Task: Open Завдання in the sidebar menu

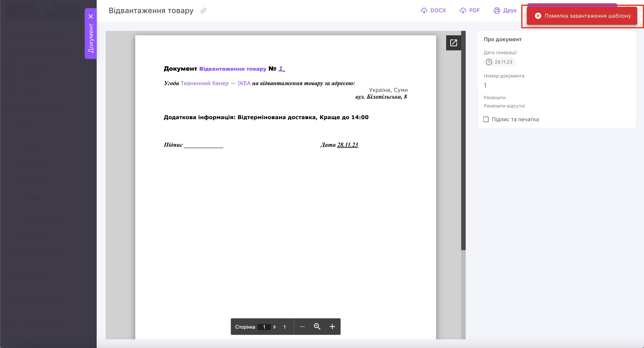Action: pyautogui.click(x=33, y=71)
